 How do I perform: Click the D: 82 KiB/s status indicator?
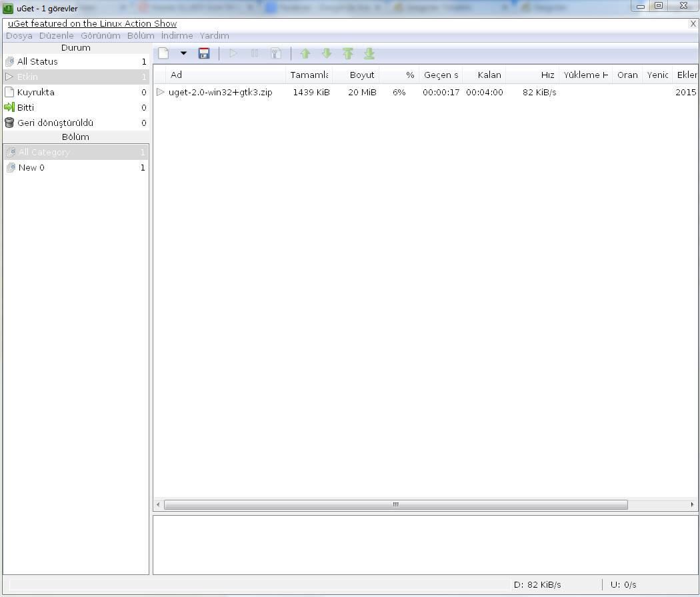click(537, 584)
